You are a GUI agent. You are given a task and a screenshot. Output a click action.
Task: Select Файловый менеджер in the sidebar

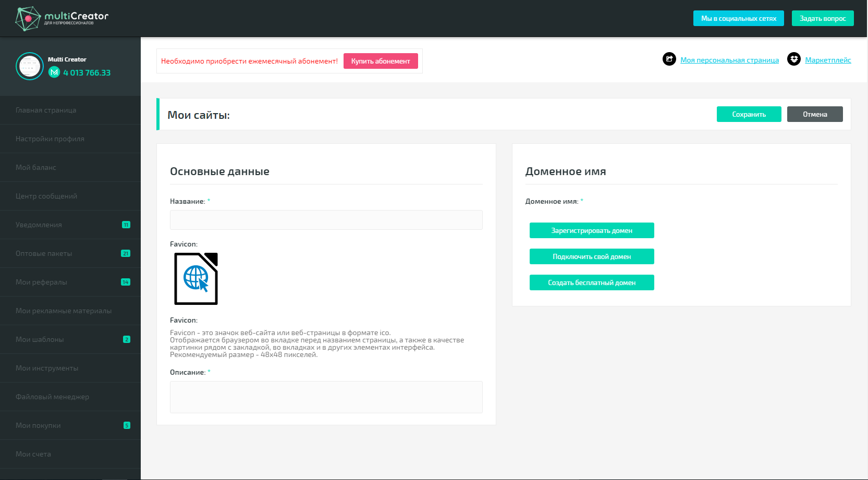pos(52,397)
